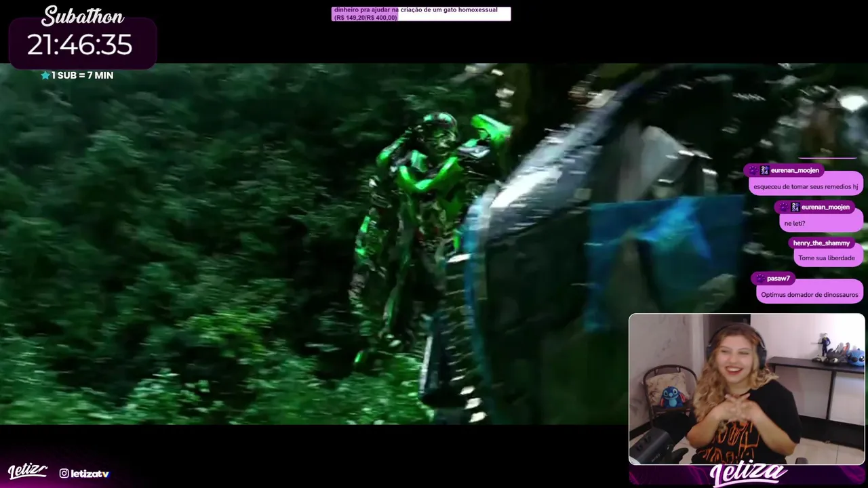Click the letizatv Instagram handle

[x=90, y=474]
